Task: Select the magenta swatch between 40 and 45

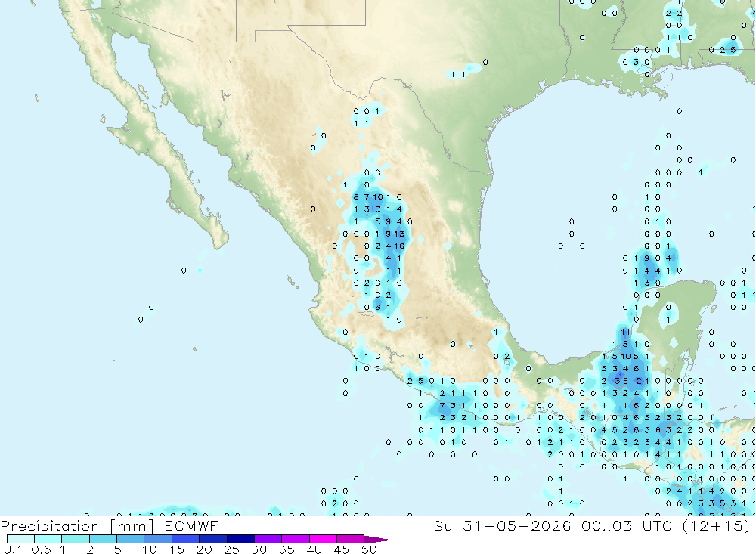Action: click(323, 539)
